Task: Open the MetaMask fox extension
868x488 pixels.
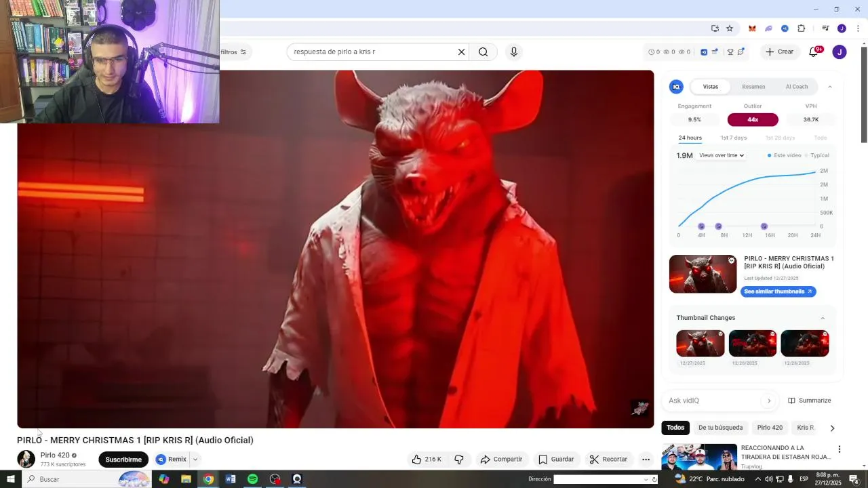Action: coord(752,28)
